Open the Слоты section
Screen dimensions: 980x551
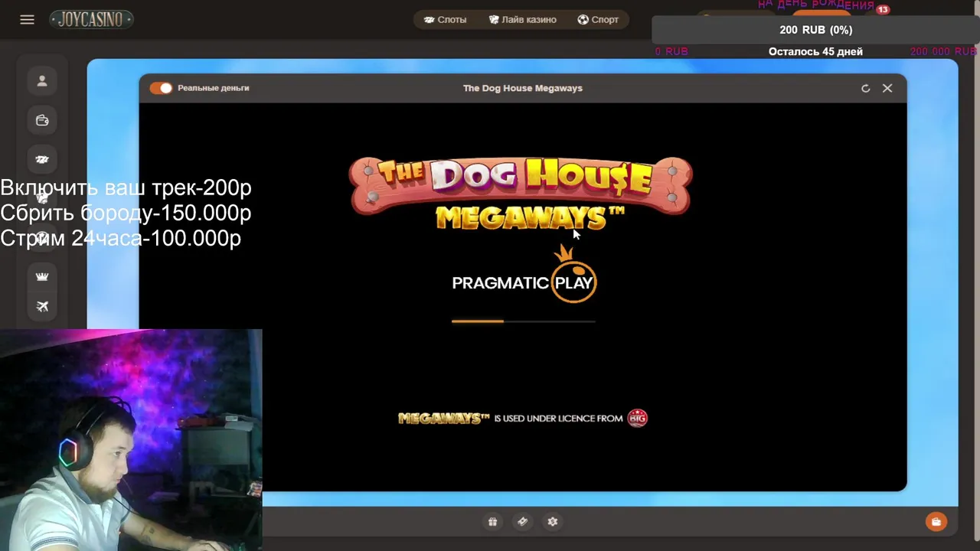445,20
